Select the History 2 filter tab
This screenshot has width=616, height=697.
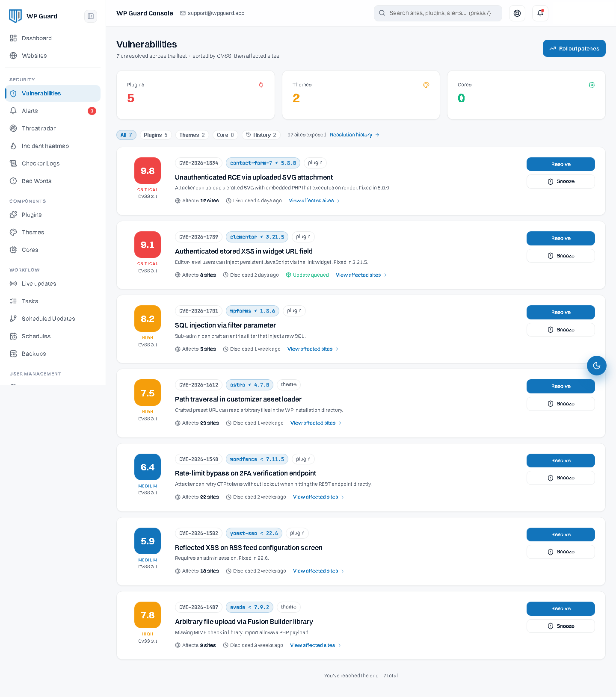(x=261, y=135)
